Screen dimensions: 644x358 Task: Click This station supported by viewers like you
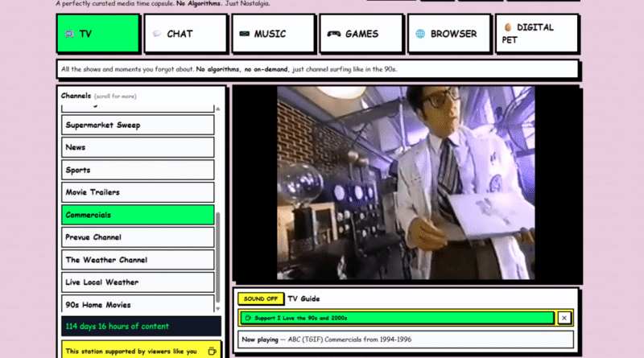(141, 350)
